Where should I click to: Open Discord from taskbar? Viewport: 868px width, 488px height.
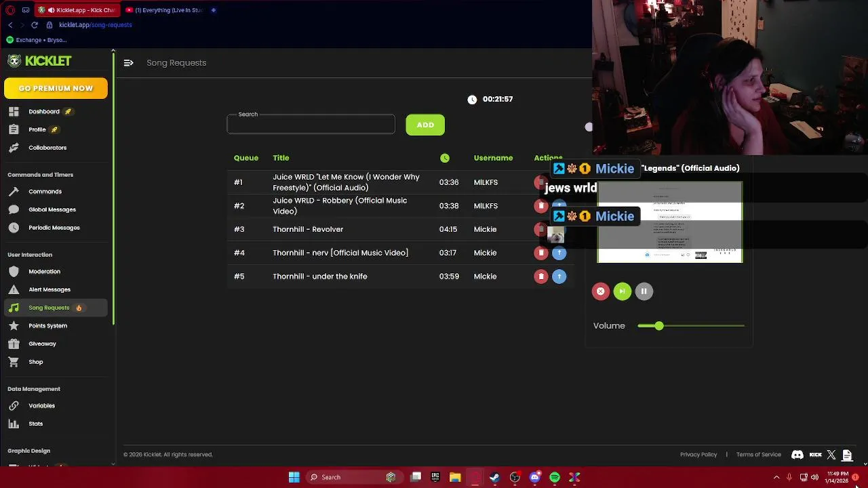click(534, 477)
